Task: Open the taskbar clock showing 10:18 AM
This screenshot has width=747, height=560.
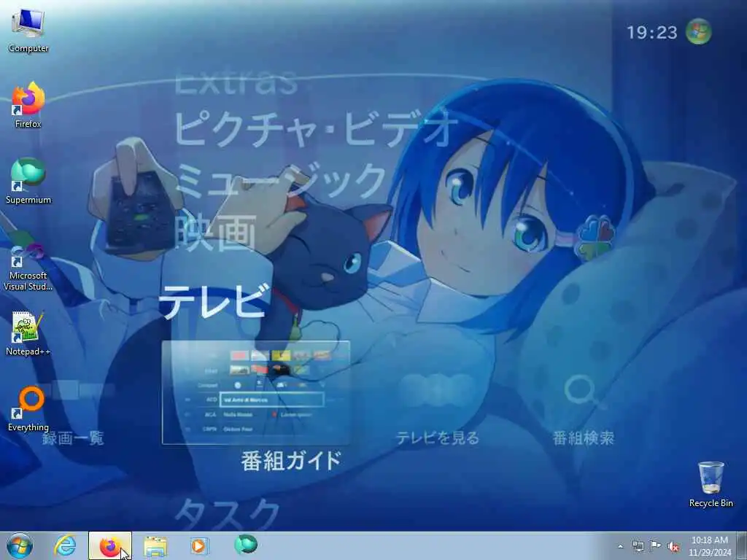Action: 709,546
